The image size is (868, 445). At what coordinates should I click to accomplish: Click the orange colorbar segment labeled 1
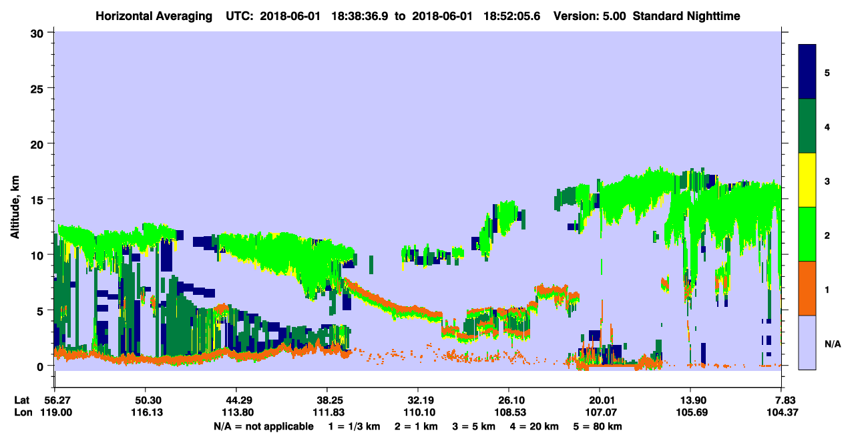coord(807,288)
